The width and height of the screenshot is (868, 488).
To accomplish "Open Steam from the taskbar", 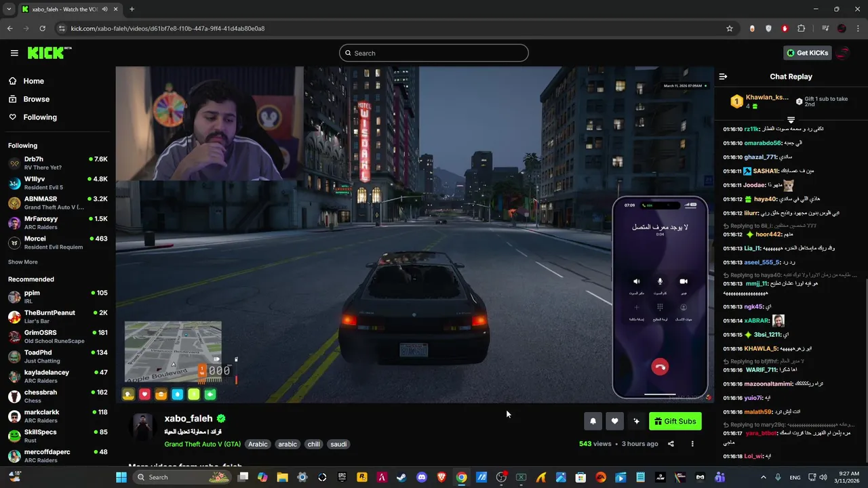I will pyautogui.click(x=401, y=477).
